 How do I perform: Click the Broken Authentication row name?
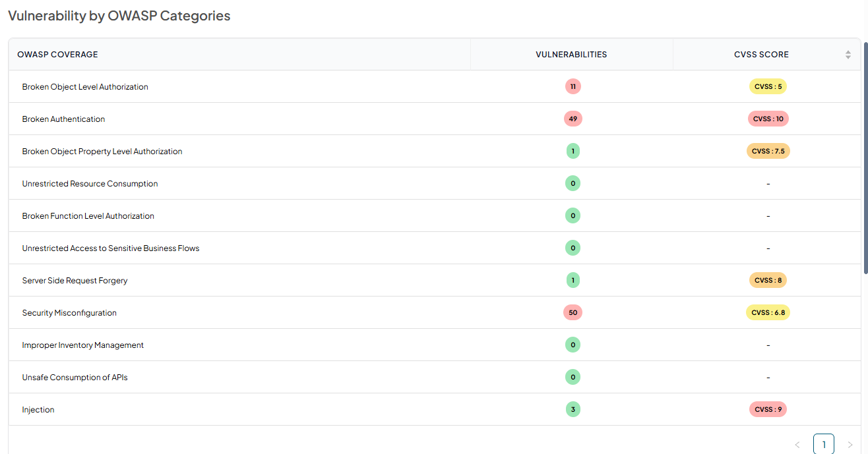63,119
